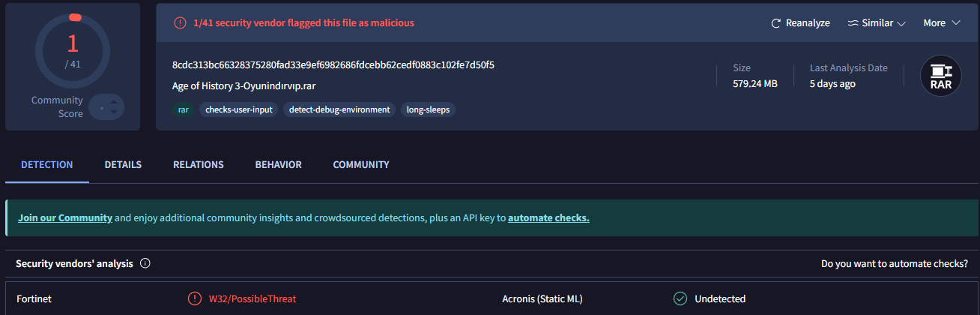This screenshot has height=315, width=980.
Task: Upvote using the Community Score up arrow
Action: 114,101
